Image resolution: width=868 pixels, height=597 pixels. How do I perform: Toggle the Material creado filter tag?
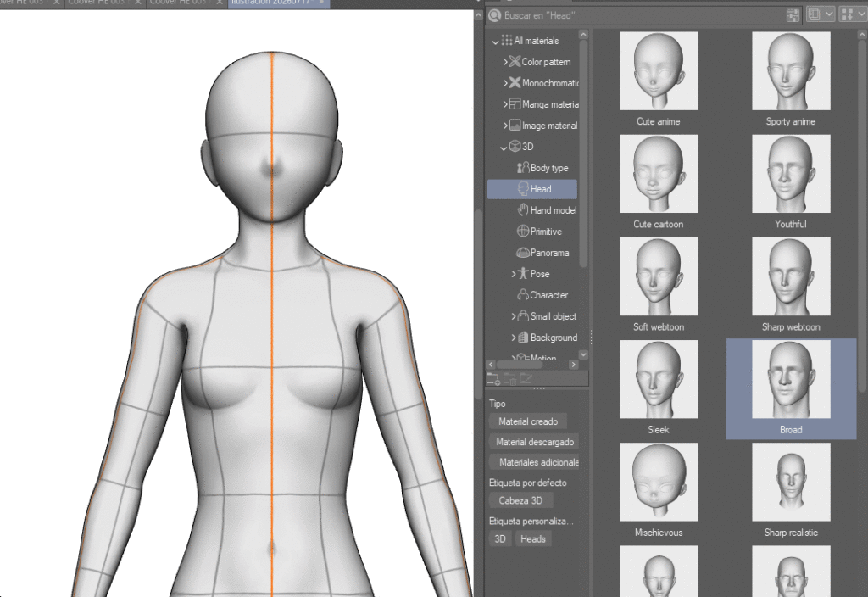click(528, 421)
